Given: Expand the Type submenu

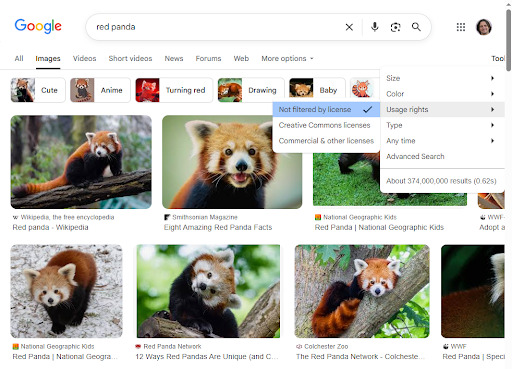Looking at the screenshot, I should 442,125.
